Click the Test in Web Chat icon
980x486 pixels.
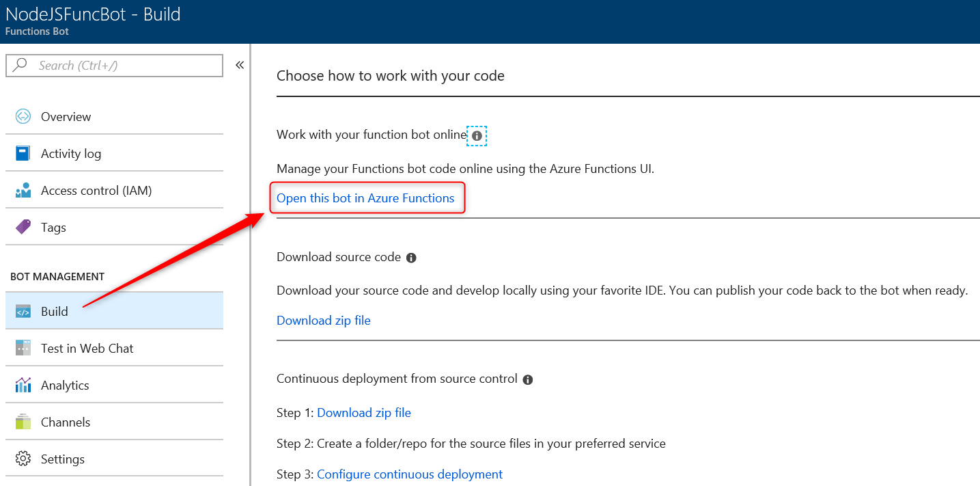tap(23, 349)
